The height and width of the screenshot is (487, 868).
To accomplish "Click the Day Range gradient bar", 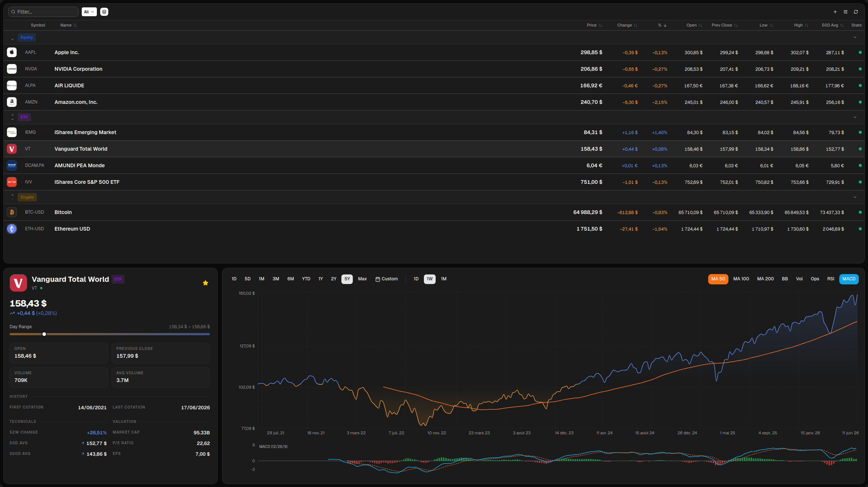I will point(110,334).
